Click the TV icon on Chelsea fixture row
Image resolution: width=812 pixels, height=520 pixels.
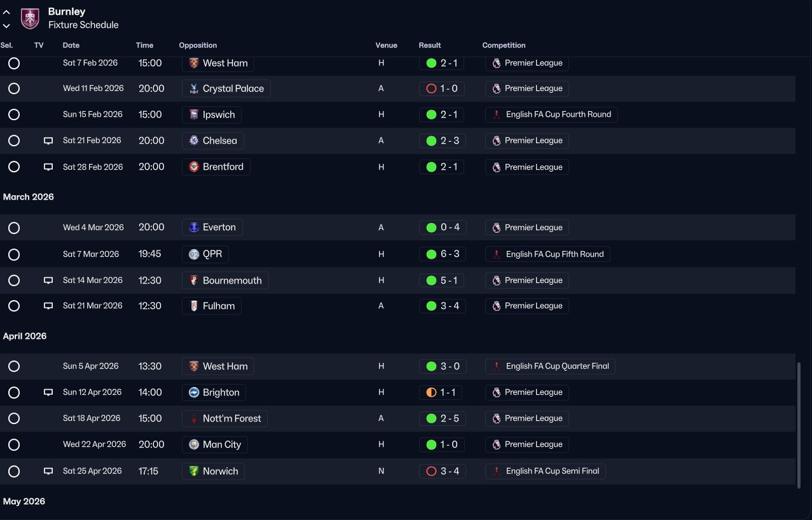[x=48, y=141]
